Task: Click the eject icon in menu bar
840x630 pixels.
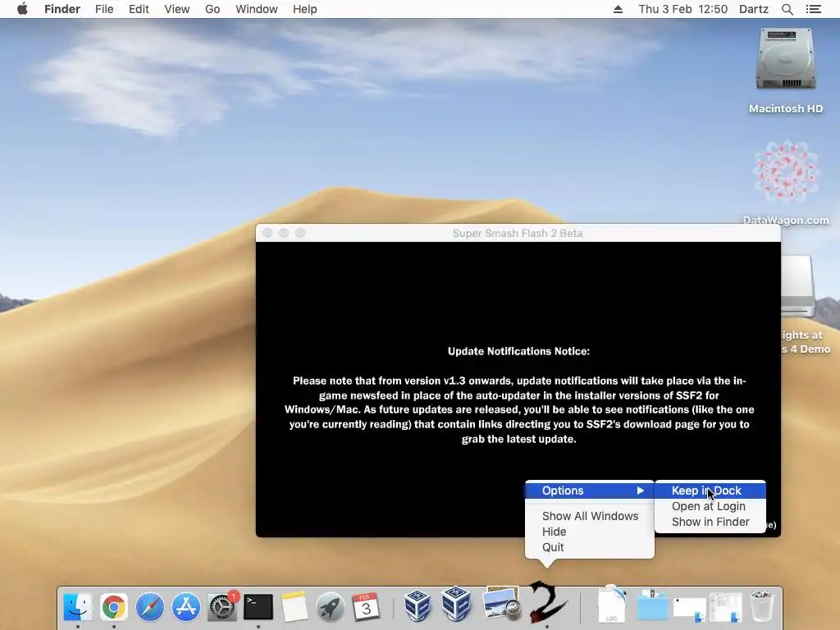Action: [618, 9]
